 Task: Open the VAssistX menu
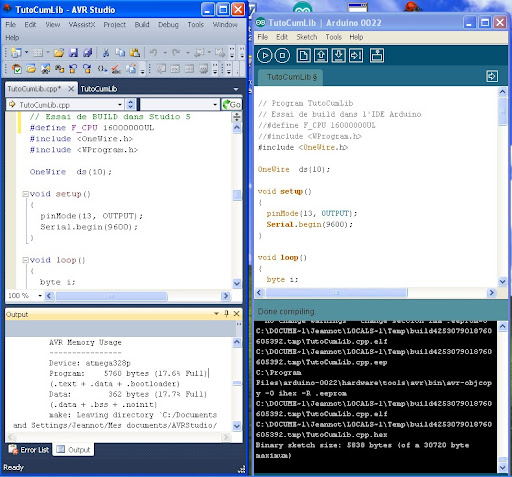[82, 25]
